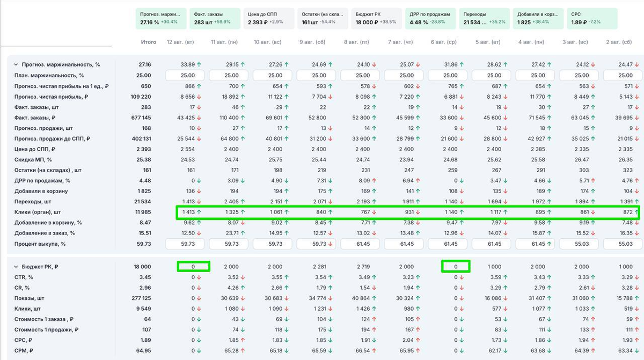Open the Переходы 21 534 summary card

click(x=485, y=18)
